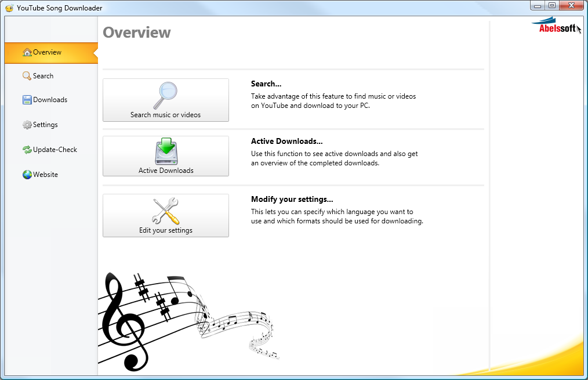Click the 'Active Downloads...' heading text

[286, 142]
